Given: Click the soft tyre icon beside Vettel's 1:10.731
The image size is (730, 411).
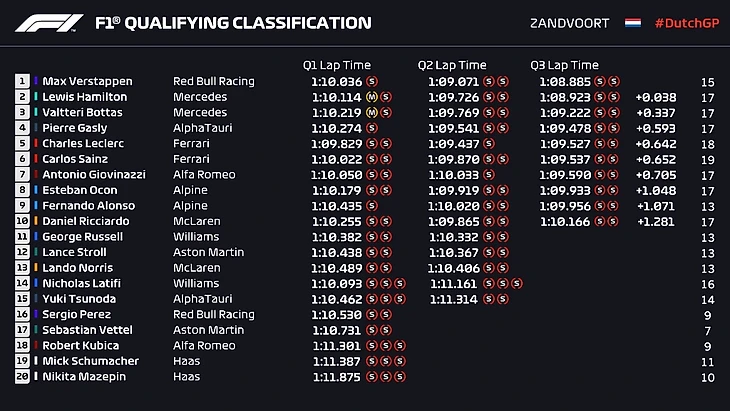Looking at the screenshot, I should tap(372, 330).
